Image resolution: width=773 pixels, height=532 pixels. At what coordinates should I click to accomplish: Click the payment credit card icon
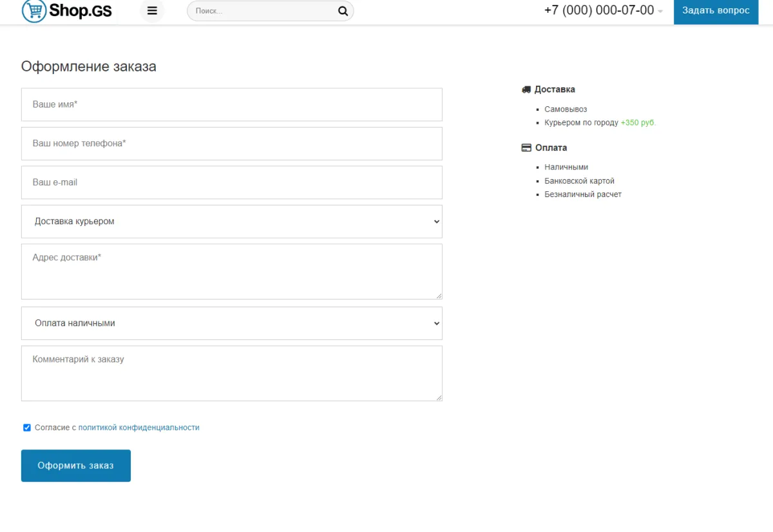point(526,147)
